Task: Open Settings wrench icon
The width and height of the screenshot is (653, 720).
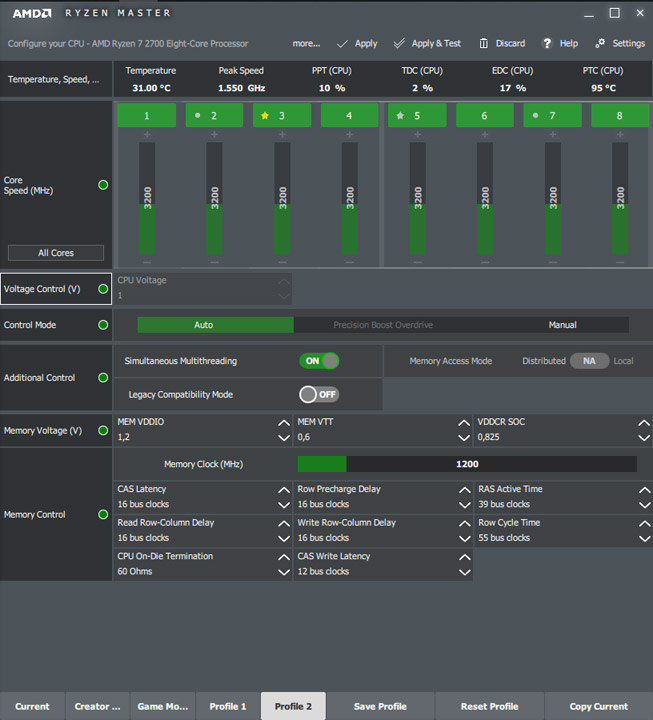Action: coord(601,44)
